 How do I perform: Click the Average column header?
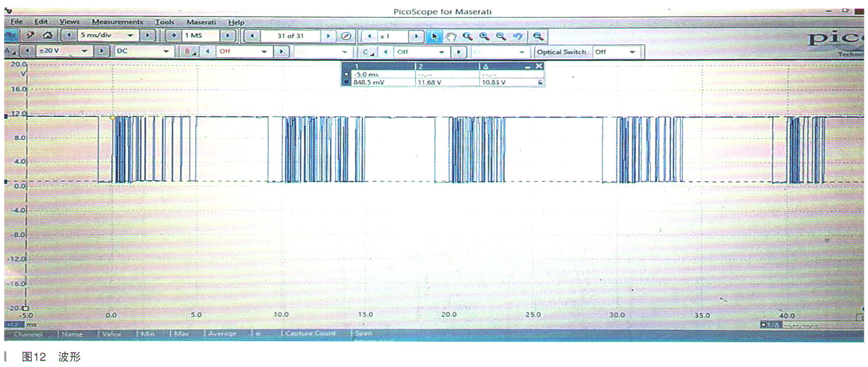click(222, 334)
